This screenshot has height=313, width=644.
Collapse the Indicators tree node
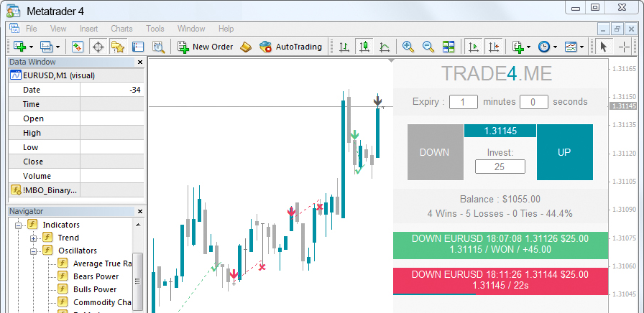click(x=18, y=225)
